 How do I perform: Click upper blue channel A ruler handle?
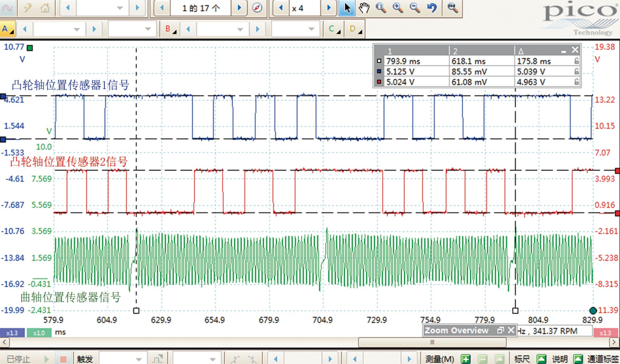[3, 96]
